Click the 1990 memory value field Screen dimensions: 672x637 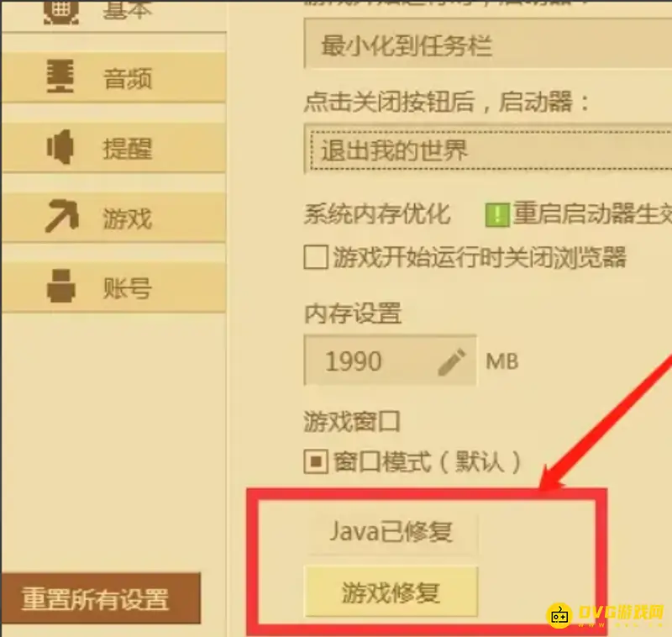click(390, 361)
